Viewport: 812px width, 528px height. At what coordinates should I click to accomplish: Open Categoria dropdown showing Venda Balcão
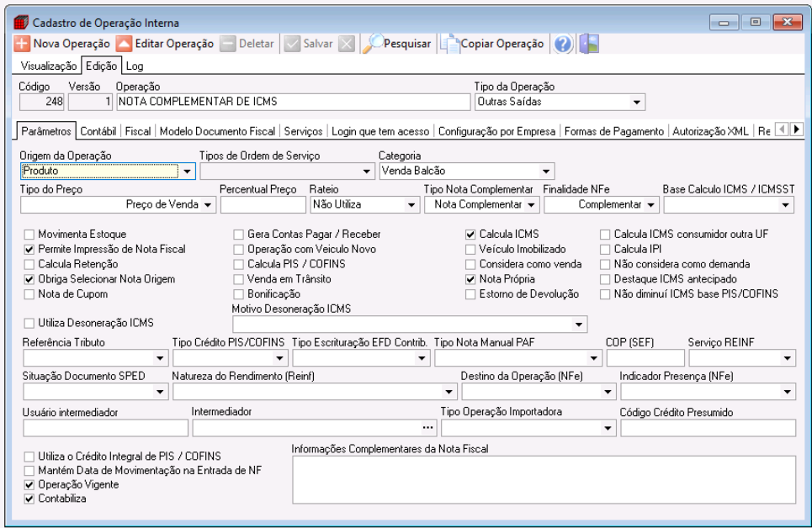click(x=546, y=171)
